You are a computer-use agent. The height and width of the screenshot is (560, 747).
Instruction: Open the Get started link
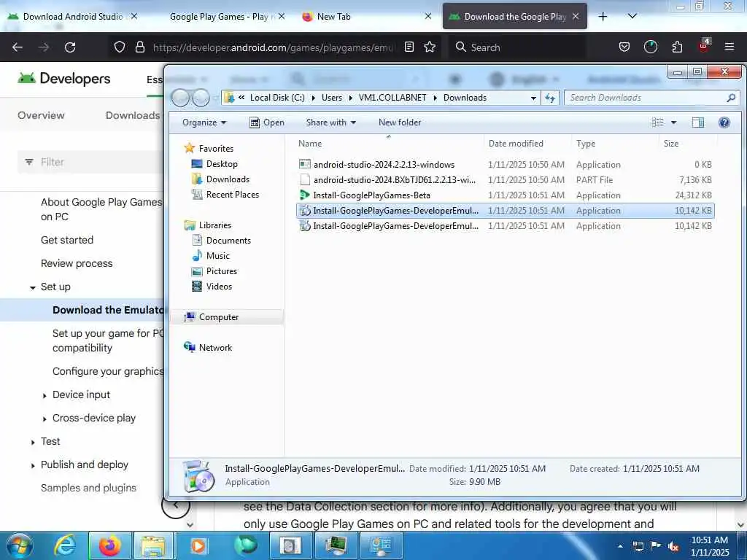click(x=67, y=240)
